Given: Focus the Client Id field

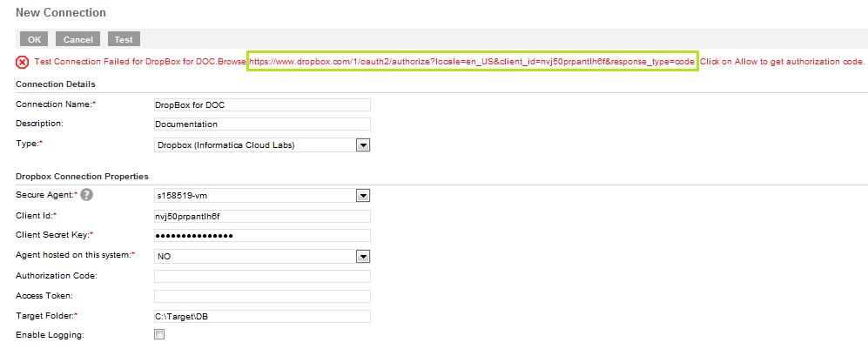Looking at the screenshot, I should pyautogui.click(x=262, y=216).
